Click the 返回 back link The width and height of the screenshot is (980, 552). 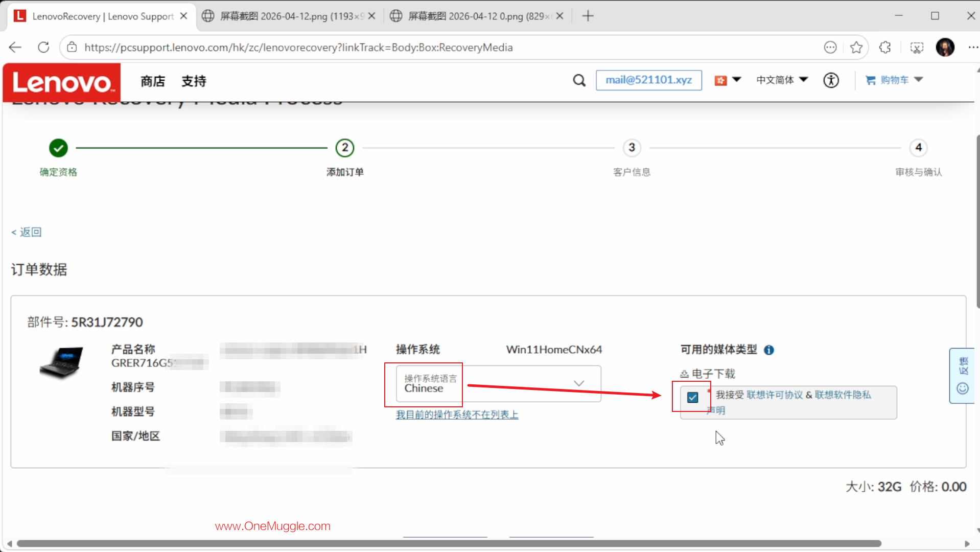tap(27, 232)
